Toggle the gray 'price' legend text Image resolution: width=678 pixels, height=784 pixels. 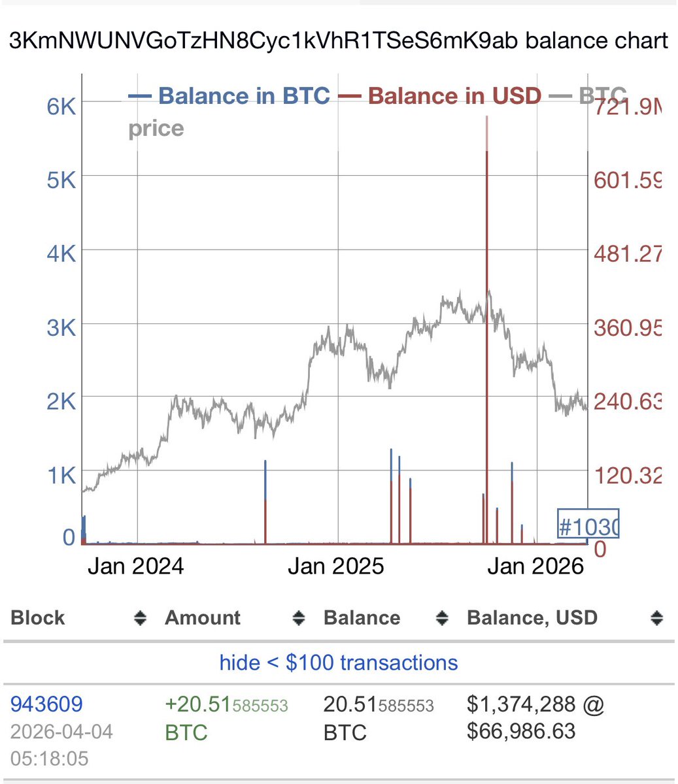(x=156, y=129)
